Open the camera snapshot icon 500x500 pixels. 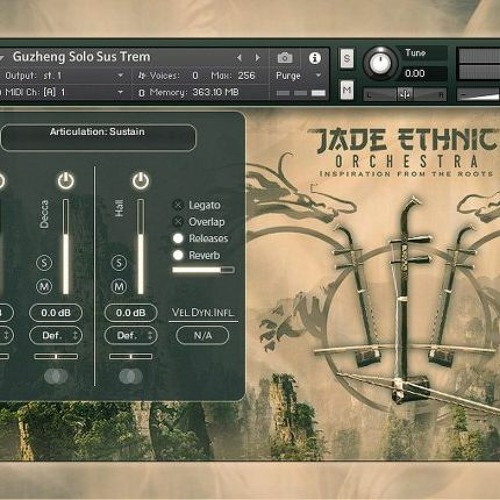click(285, 58)
